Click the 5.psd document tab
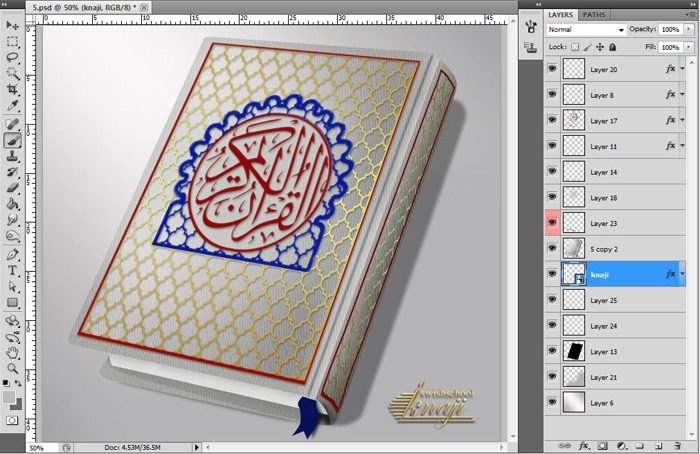The image size is (700, 454). [x=84, y=7]
